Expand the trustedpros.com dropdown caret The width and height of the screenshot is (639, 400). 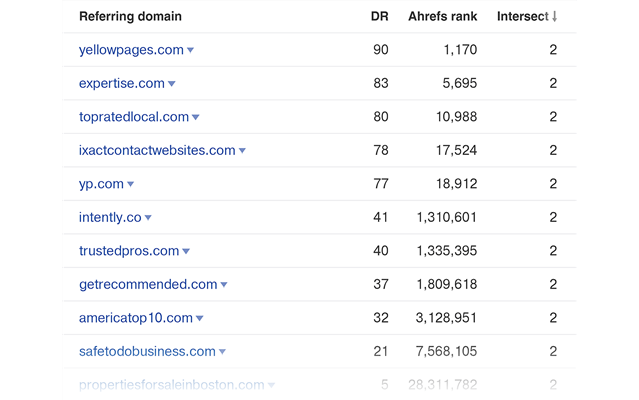point(186,251)
